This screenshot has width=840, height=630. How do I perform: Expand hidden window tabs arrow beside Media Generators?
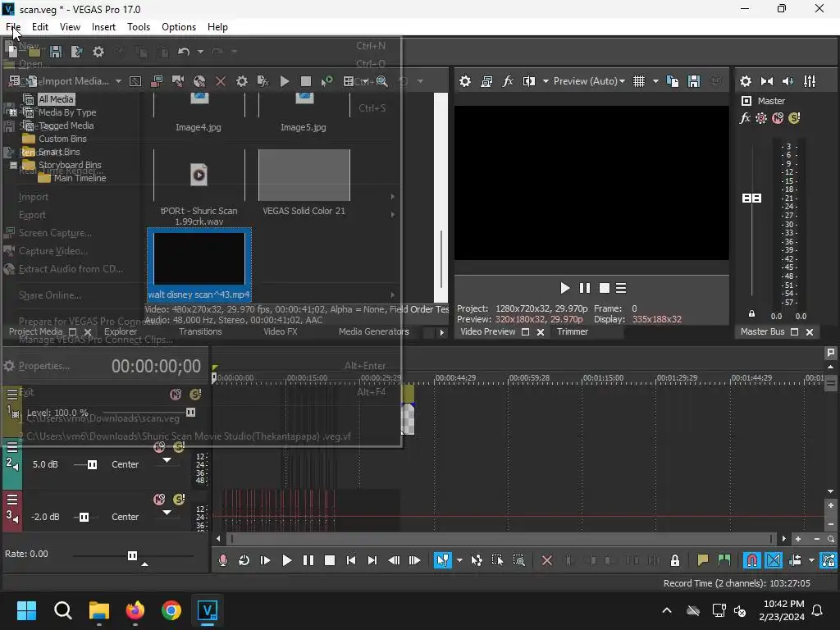click(x=441, y=332)
